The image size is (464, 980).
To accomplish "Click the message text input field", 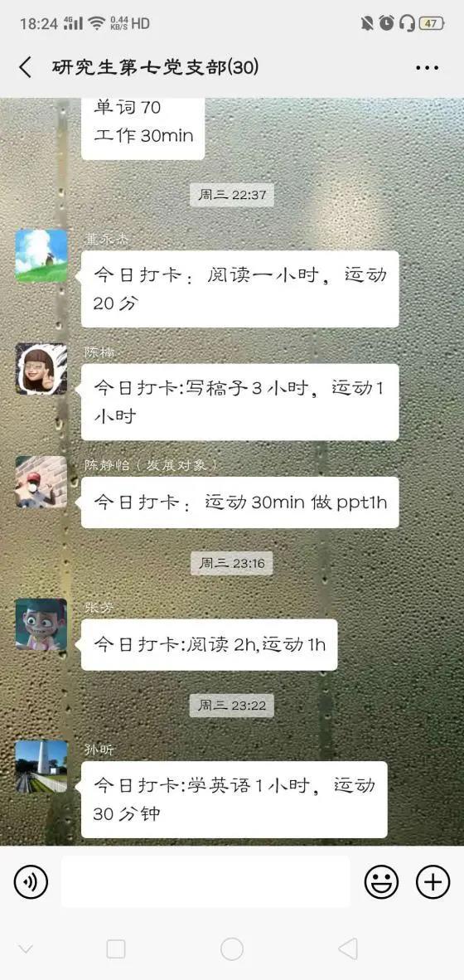I will pyautogui.click(x=205, y=882).
